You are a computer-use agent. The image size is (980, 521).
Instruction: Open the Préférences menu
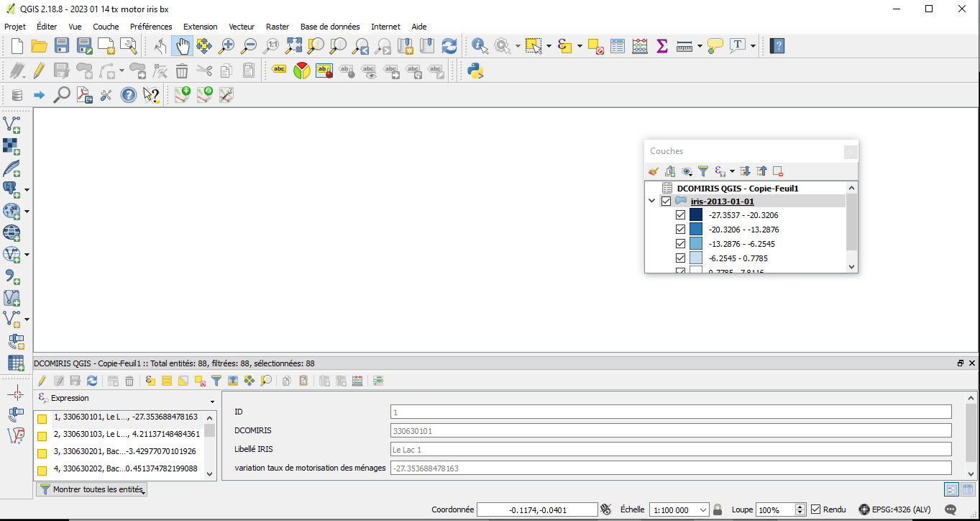[151, 27]
